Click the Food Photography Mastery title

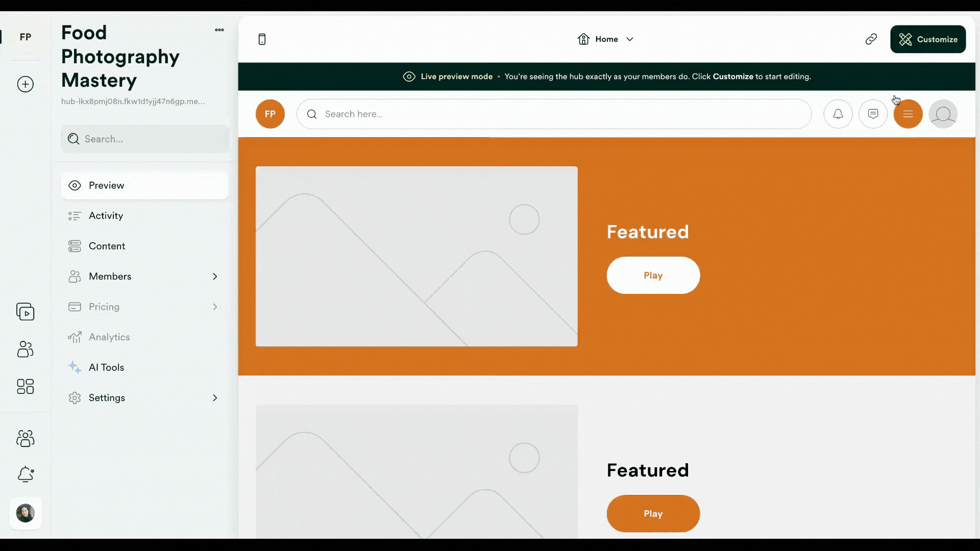pos(120,57)
